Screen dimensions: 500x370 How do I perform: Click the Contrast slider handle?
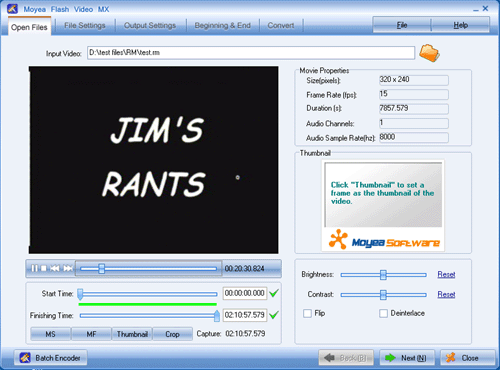tap(383, 295)
